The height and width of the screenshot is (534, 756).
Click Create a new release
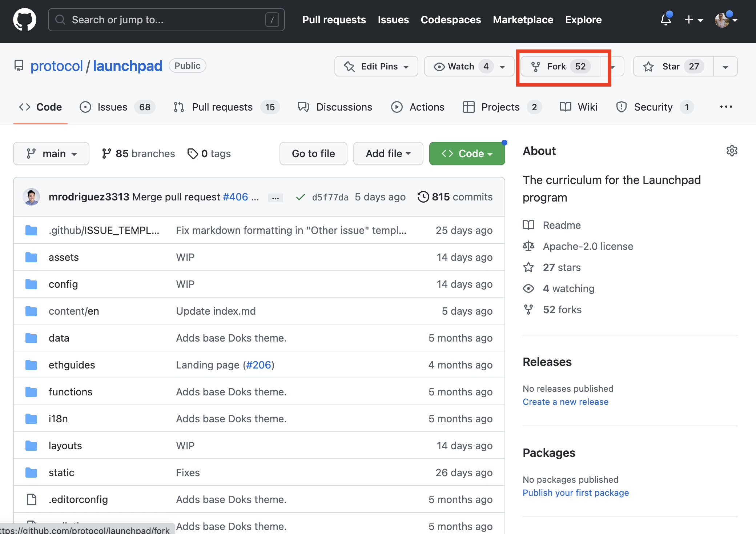coord(566,402)
